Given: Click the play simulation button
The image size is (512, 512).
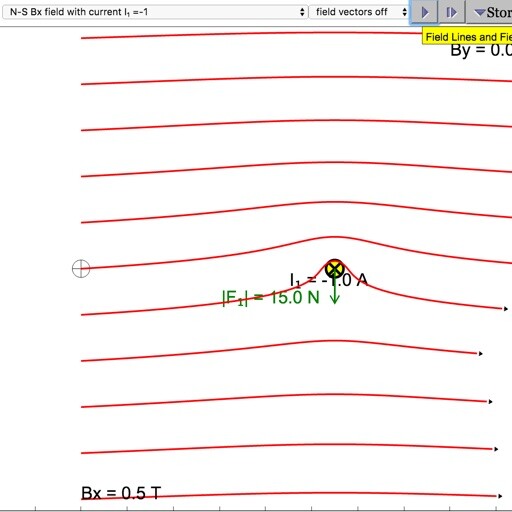Looking at the screenshot, I should coord(424,12).
